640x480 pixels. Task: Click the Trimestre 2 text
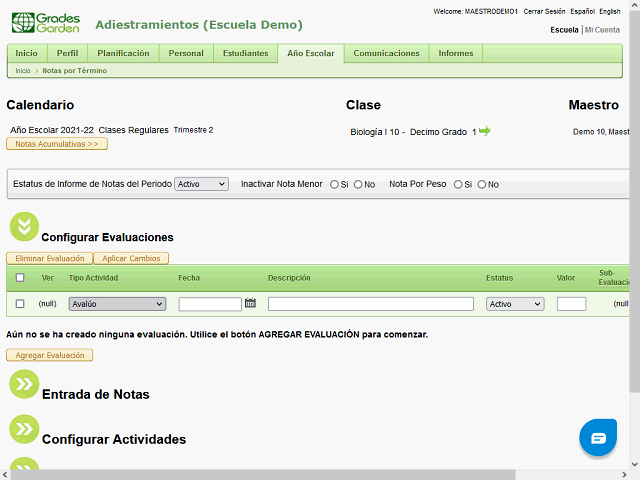[x=193, y=130]
